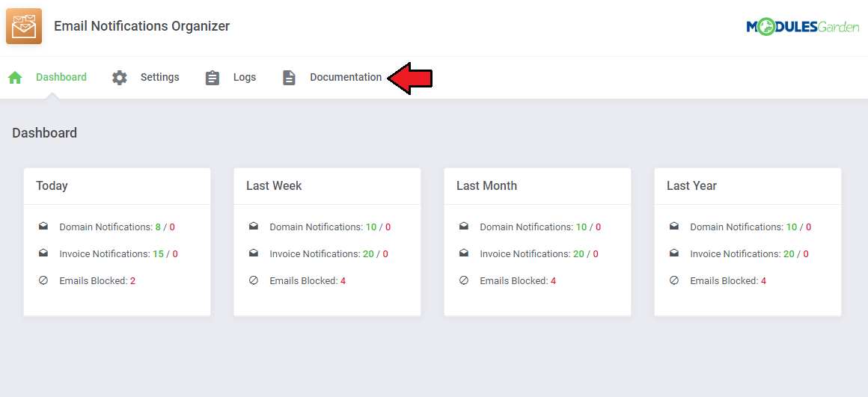Click blocked icon in Last Week card
The width and height of the screenshot is (868, 397).
(x=254, y=280)
